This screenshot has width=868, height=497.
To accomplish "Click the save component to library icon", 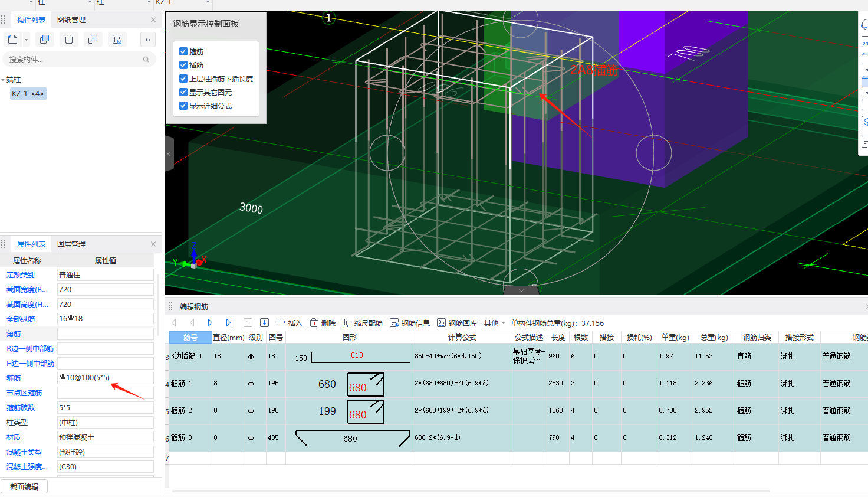I will coord(117,40).
